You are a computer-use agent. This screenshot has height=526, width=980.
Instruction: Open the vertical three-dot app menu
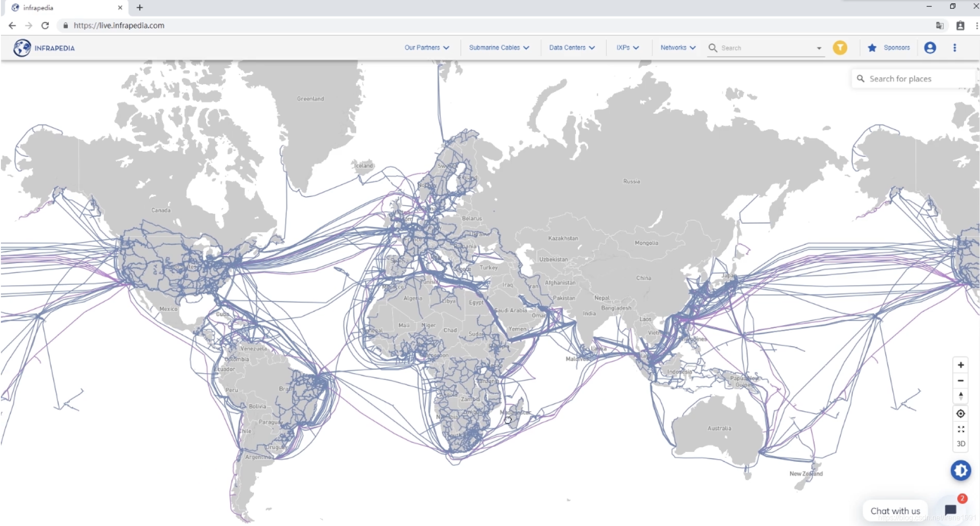[x=955, y=48]
